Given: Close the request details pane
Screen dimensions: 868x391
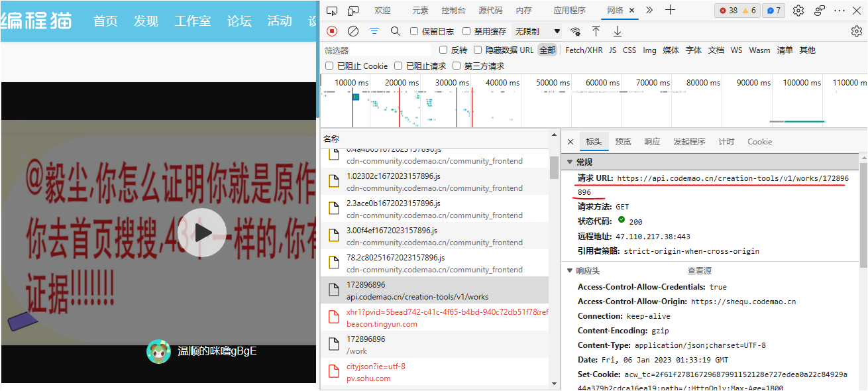Looking at the screenshot, I should (x=570, y=142).
